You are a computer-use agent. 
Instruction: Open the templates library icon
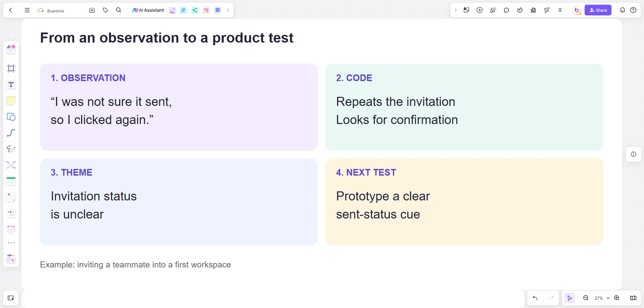tap(11, 49)
